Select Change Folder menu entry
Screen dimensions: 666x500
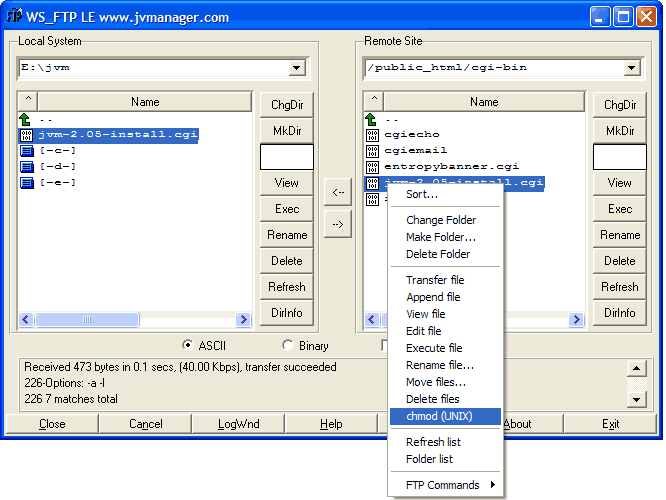(x=445, y=220)
